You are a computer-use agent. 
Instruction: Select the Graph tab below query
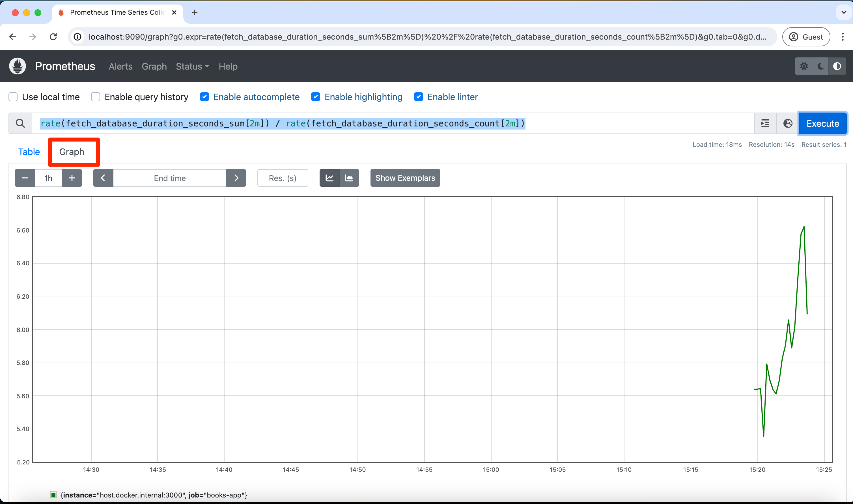coord(72,152)
